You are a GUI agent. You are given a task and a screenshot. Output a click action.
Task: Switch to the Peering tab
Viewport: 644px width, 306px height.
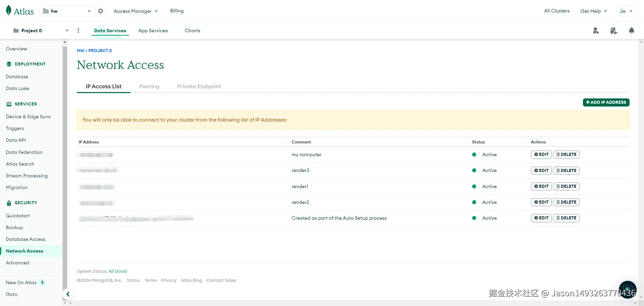(149, 86)
